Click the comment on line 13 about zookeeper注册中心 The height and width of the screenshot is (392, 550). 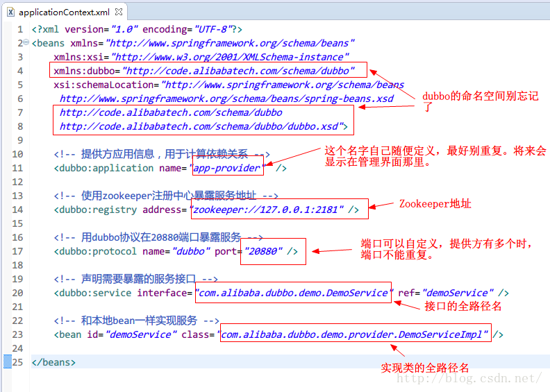click(166, 196)
